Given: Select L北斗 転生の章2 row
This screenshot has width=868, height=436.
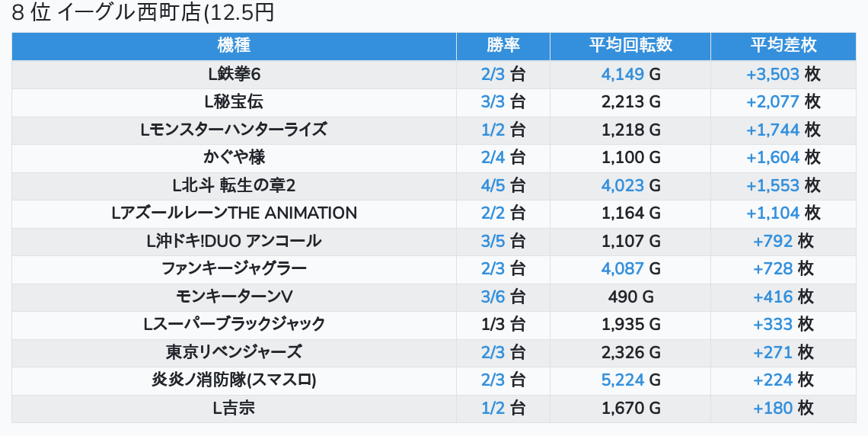Looking at the screenshot, I should pyautogui.click(x=234, y=185).
